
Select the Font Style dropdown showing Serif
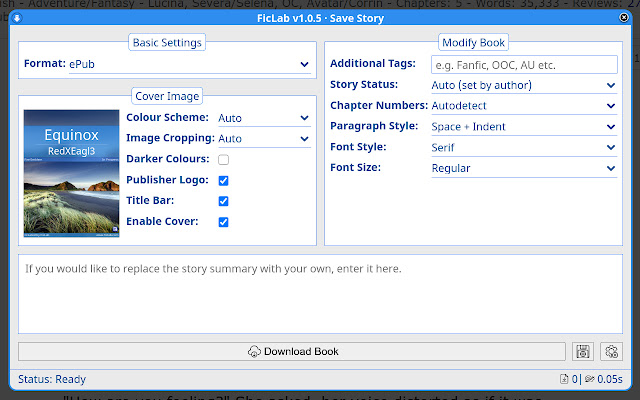pyautogui.click(x=524, y=148)
